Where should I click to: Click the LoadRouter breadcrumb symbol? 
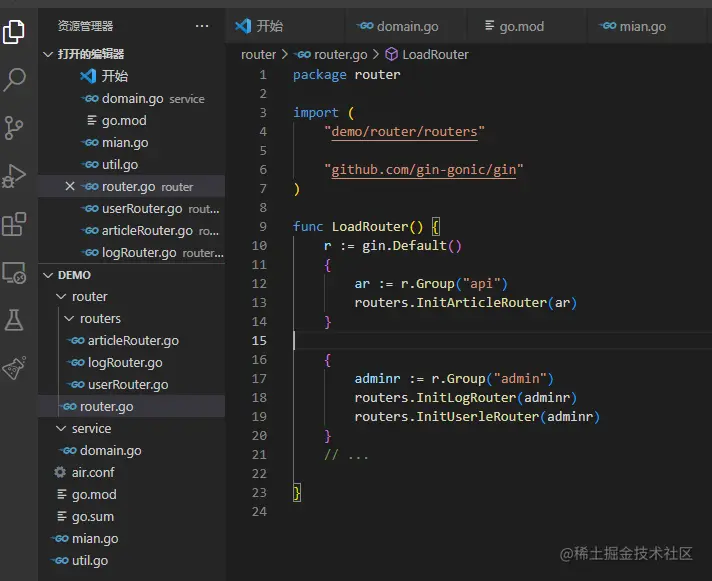click(427, 54)
